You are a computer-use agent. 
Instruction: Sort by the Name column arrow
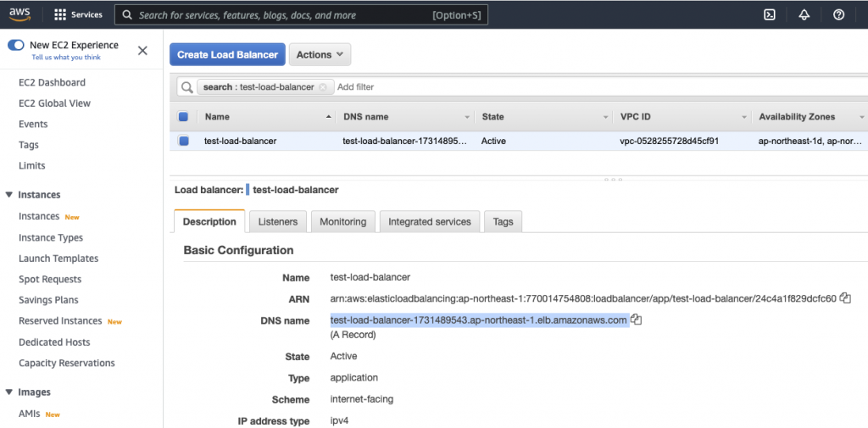coord(329,117)
